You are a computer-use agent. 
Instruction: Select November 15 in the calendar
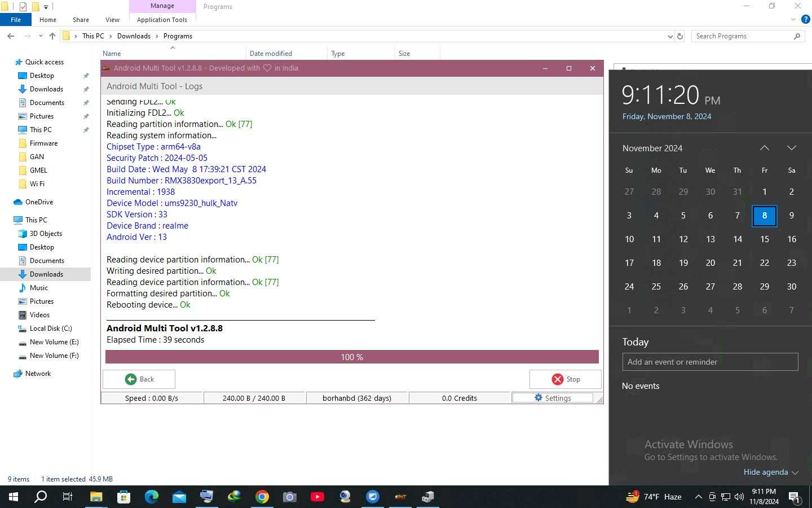pos(765,239)
